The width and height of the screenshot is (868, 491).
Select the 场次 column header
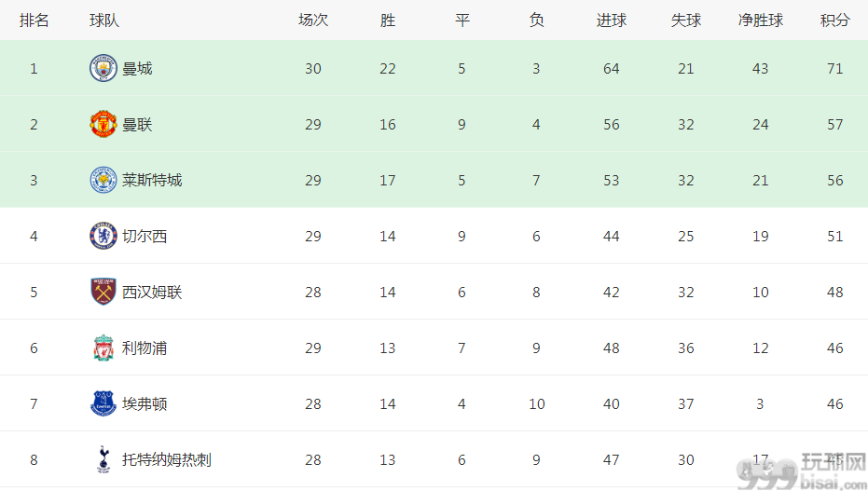pos(313,20)
